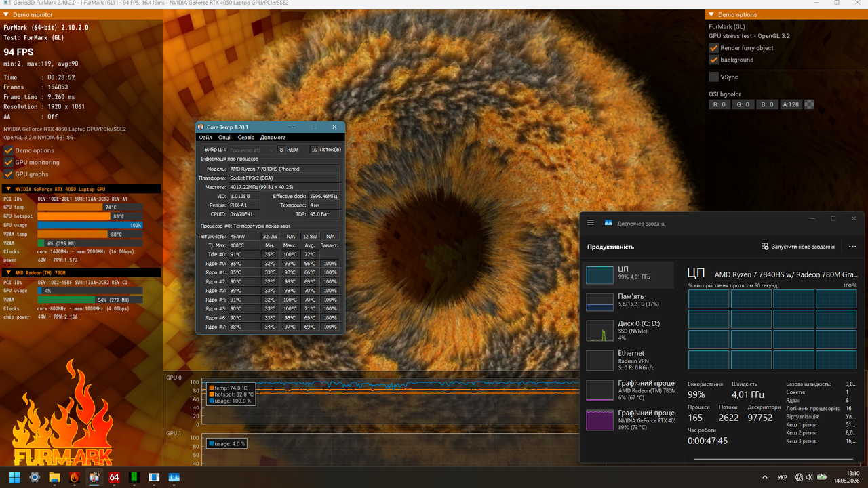
Task: Click the Ядро #7 load percentage
Action: pos(330,327)
